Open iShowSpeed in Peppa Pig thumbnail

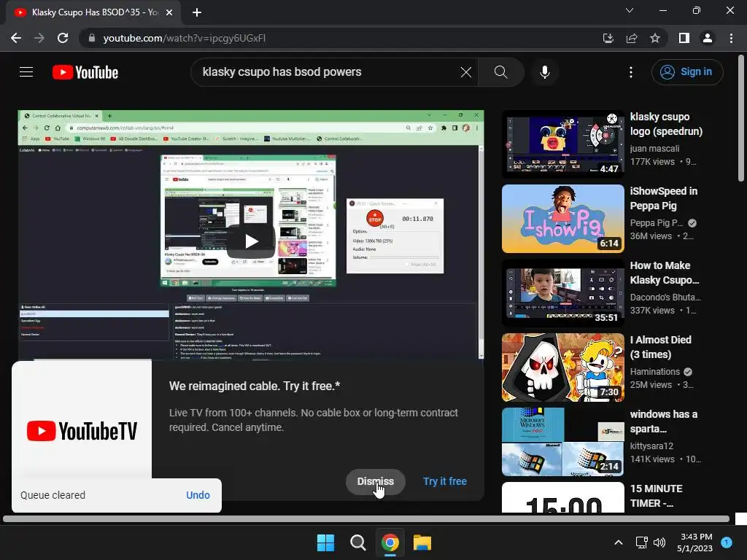click(562, 219)
